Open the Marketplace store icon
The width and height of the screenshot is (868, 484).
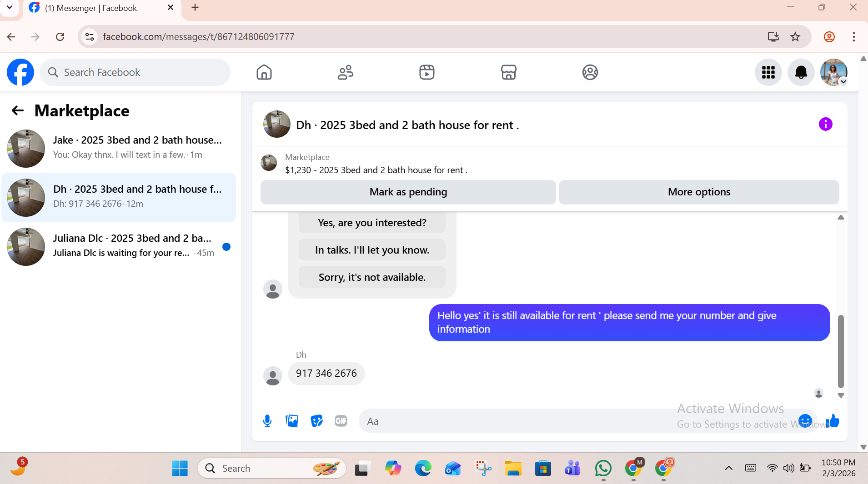508,72
